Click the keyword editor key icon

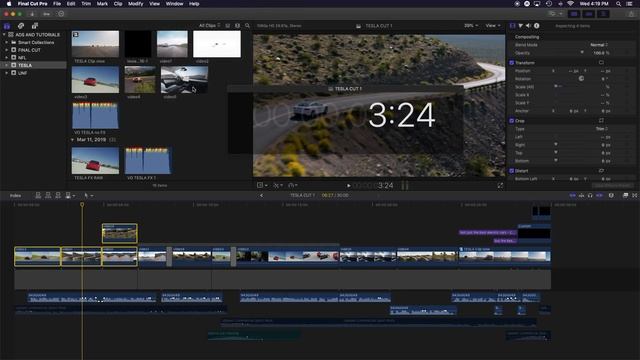(47, 14)
